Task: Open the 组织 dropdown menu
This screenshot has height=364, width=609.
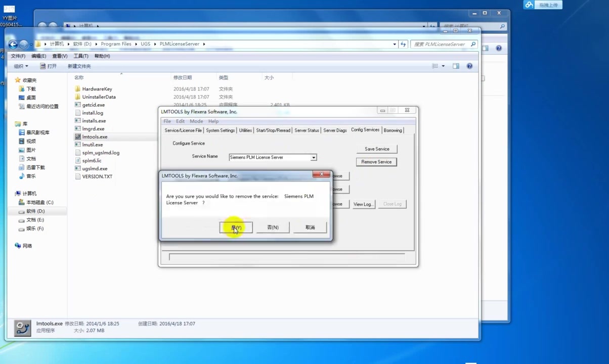Action: [21, 66]
